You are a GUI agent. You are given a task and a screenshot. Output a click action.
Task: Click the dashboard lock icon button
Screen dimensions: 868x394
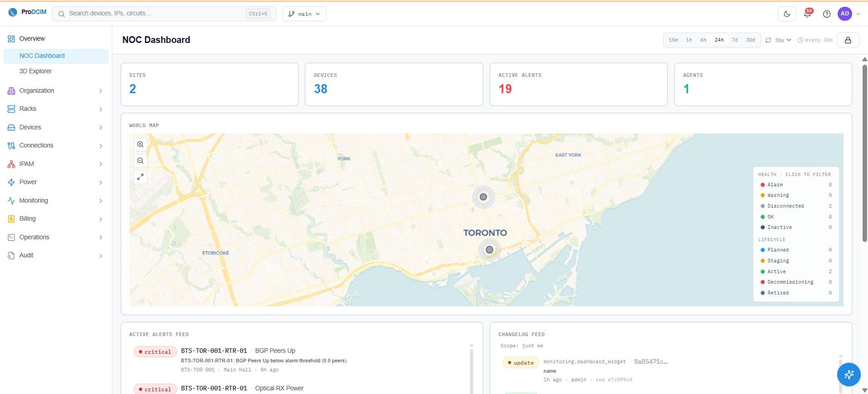point(848,40)
